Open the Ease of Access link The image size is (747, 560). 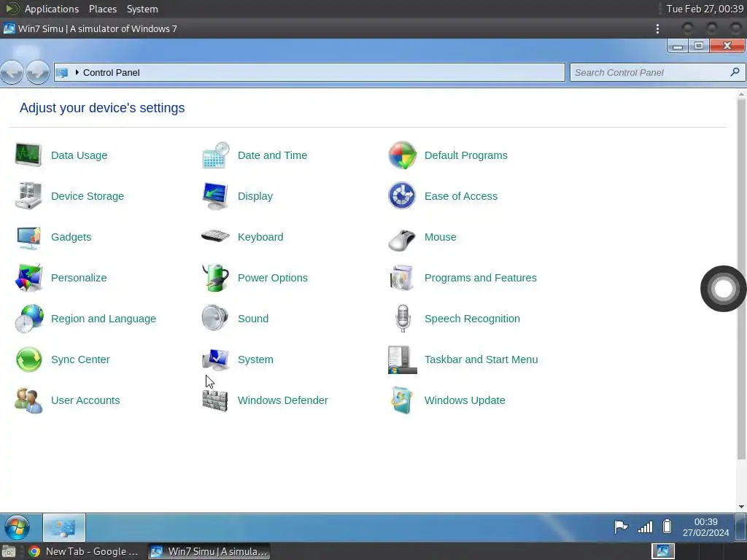(461, 196)
